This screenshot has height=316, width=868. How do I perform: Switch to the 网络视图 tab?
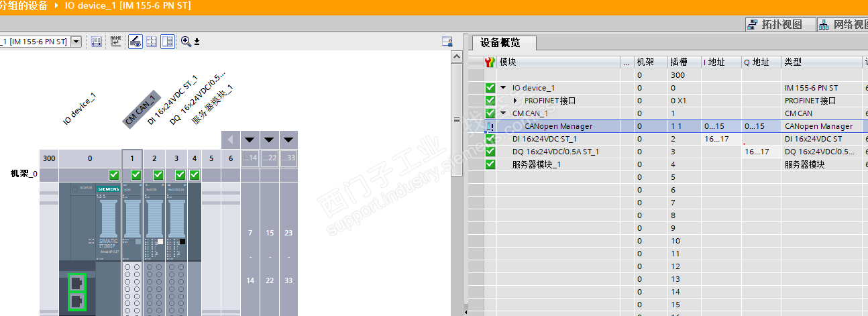843,25
